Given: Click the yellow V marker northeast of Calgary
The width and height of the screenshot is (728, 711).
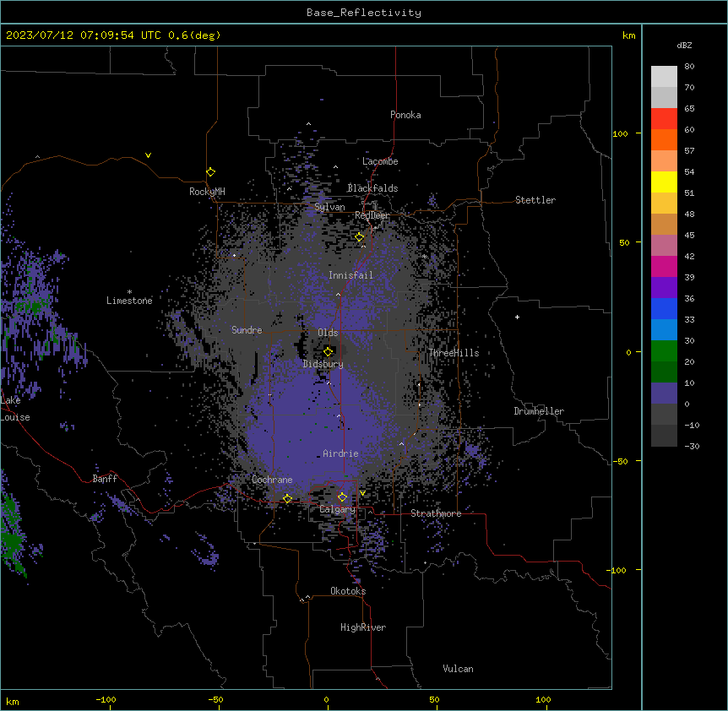Looking at the screenshot, I should 362,493.
